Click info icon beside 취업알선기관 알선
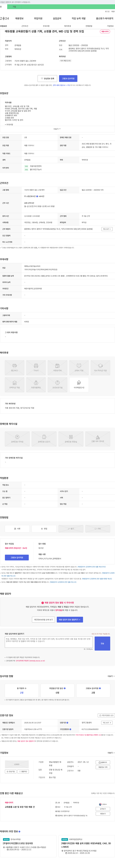This screenshot has height=868, width=115. tap(65, 688)
